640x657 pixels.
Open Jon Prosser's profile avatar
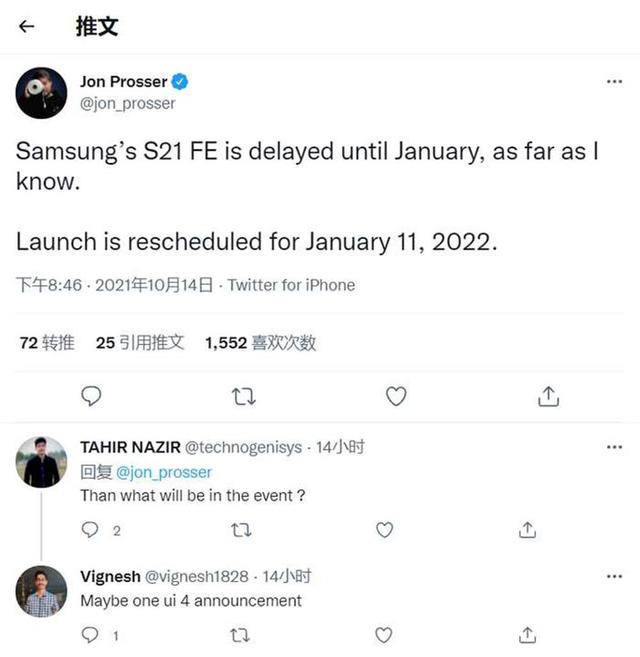click(x=41, y=93)
